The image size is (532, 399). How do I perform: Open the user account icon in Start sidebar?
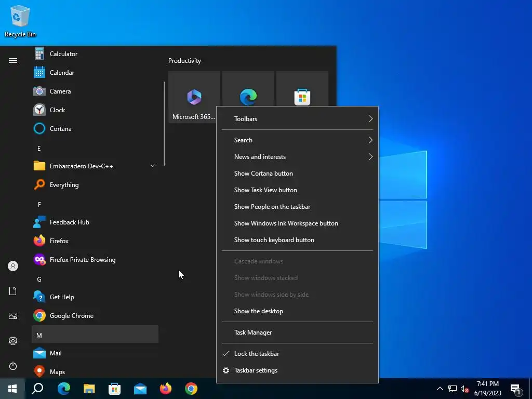(x=13, y=266)
